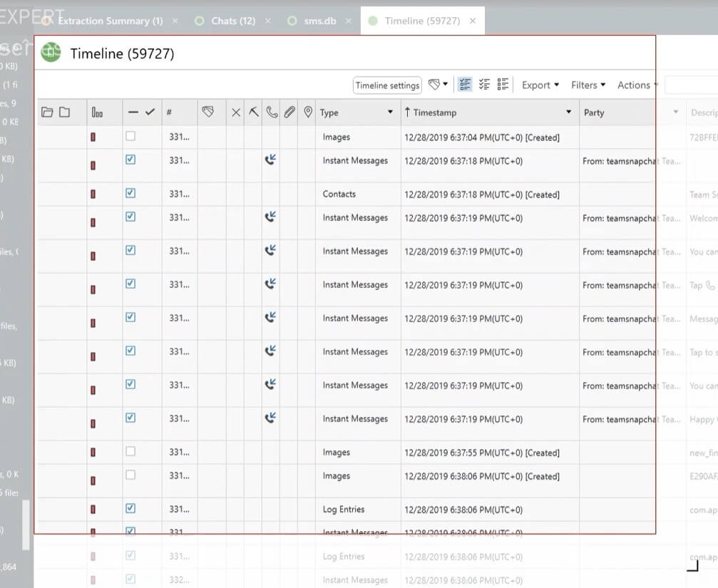Open the Timestamp column filter dropdown arrow
The width and height of the screenshot is (718, 588).
[x=569, y=112]
